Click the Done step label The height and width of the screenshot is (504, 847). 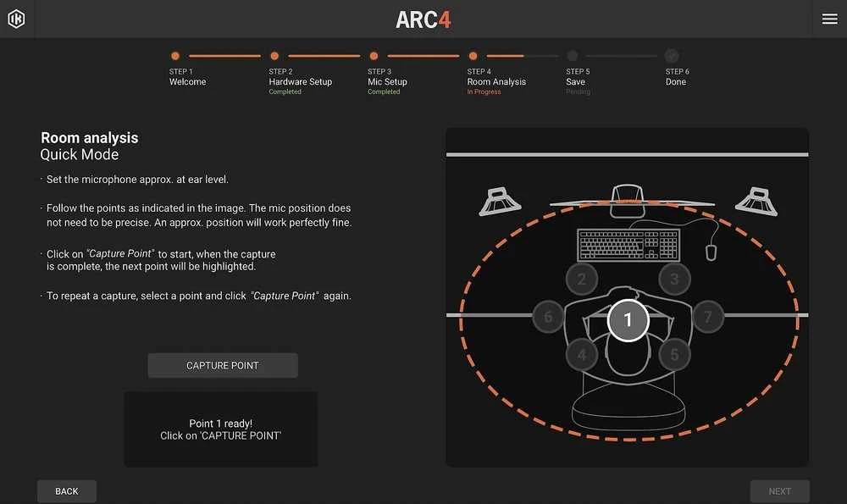click(676, 81)
